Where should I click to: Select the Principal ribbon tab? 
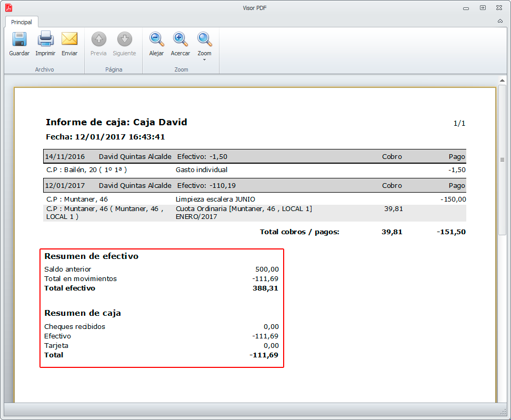click(22, 22)
